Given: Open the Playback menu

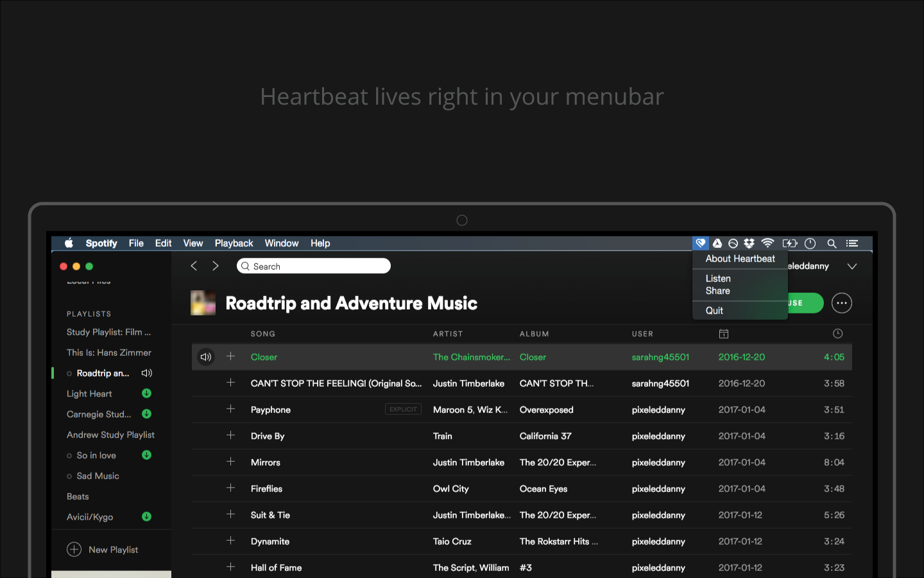Looking at the screenshot, I should tap(234, 243).
